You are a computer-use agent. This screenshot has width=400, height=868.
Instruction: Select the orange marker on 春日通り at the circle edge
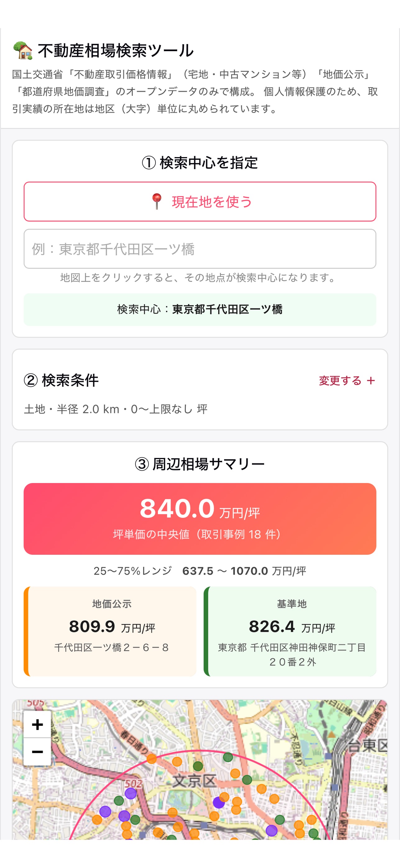pos(151,758)
